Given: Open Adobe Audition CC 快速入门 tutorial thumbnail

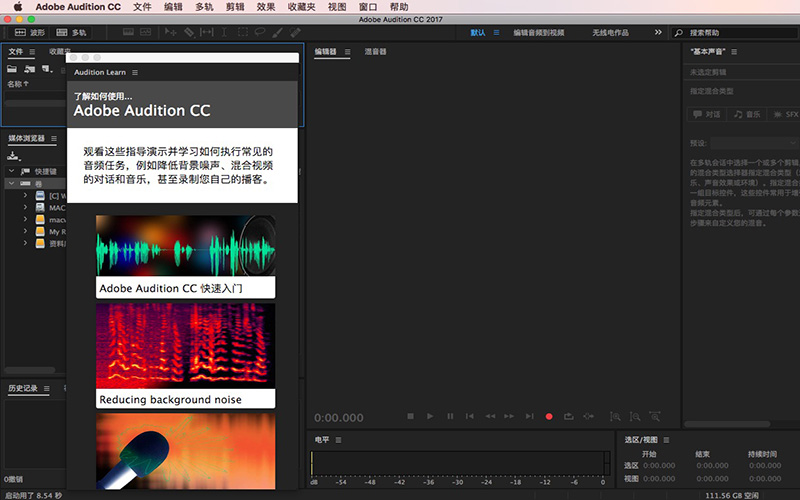Looking at the screenshot, I should [x=186, y=256].
